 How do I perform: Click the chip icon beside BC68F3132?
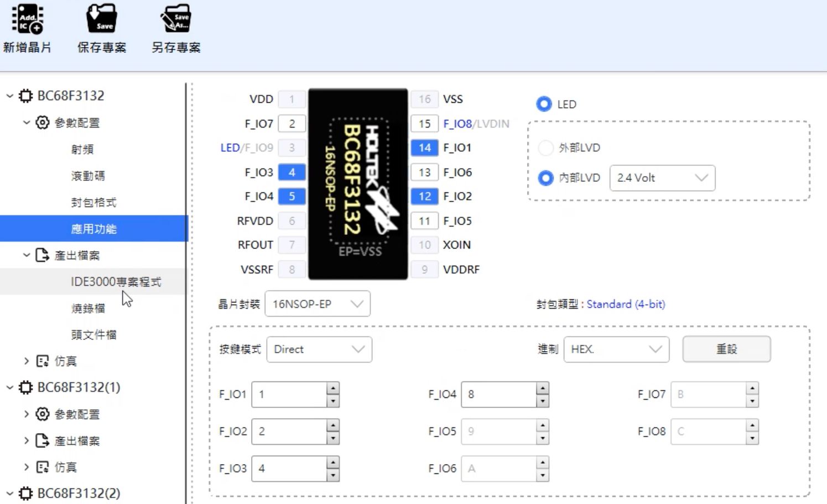25,96
